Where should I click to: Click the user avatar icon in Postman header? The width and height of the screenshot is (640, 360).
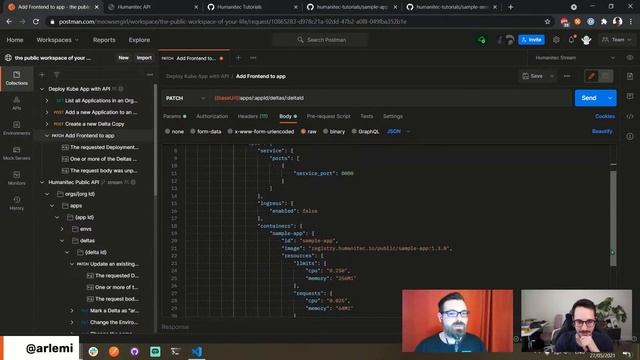tap(587, 40)
